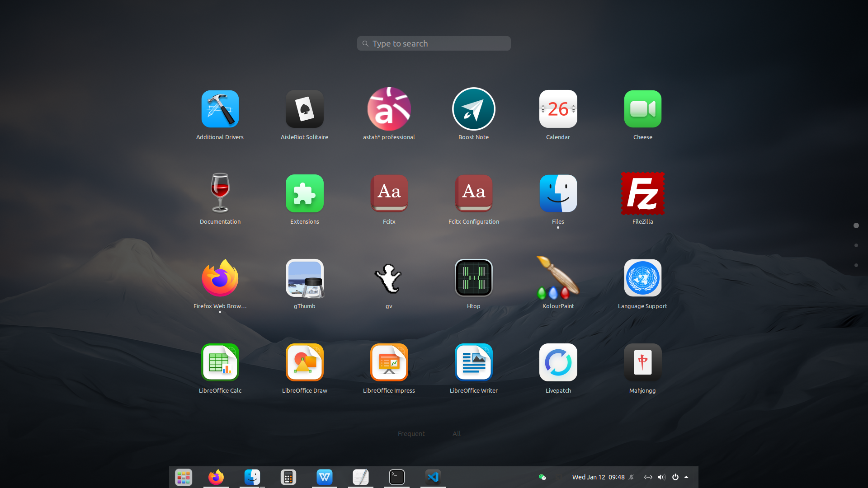Click the Type to search field
The image size is (868, 488).
(x=434, y=43)
